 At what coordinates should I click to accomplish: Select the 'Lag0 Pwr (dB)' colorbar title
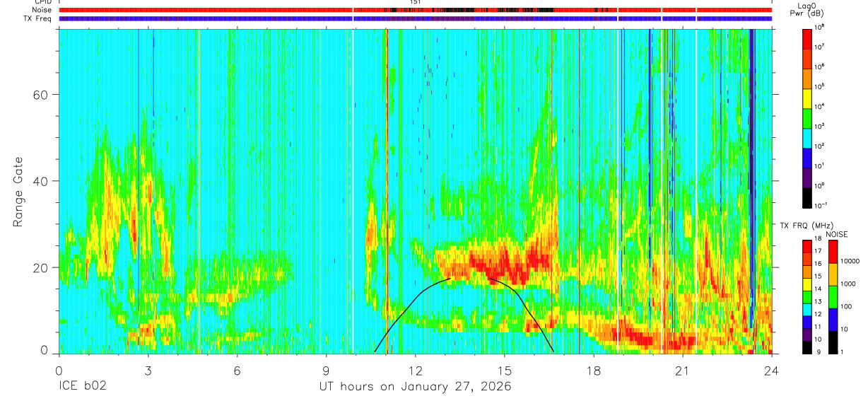click(x=807, y=10)
